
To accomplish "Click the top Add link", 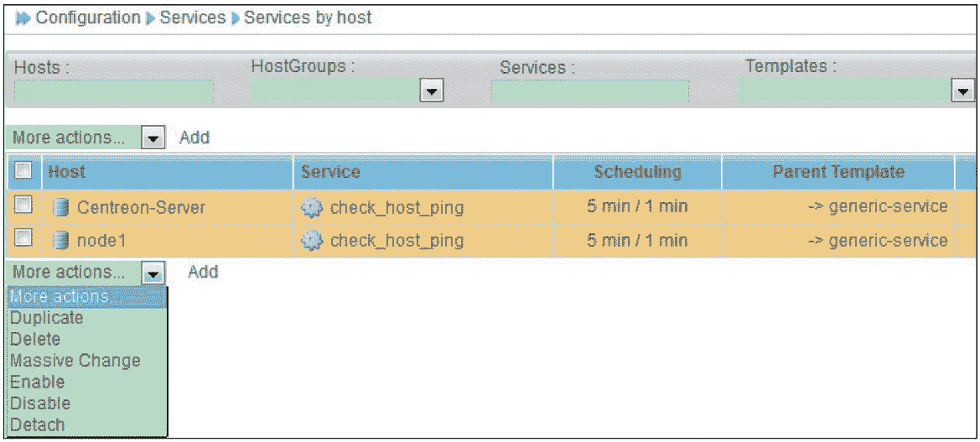I will click(194, 138).
